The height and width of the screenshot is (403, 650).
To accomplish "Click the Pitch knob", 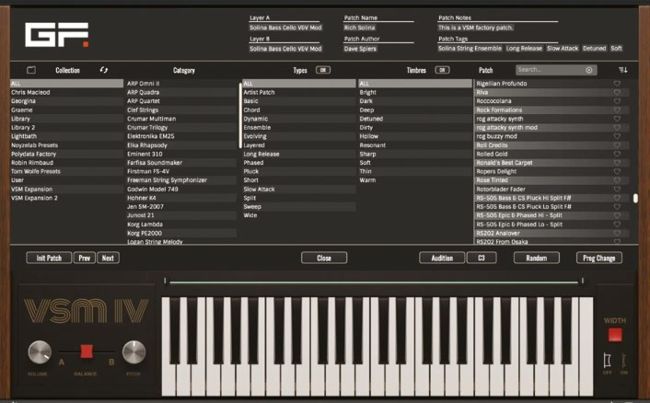I will [x=132, y=353].
